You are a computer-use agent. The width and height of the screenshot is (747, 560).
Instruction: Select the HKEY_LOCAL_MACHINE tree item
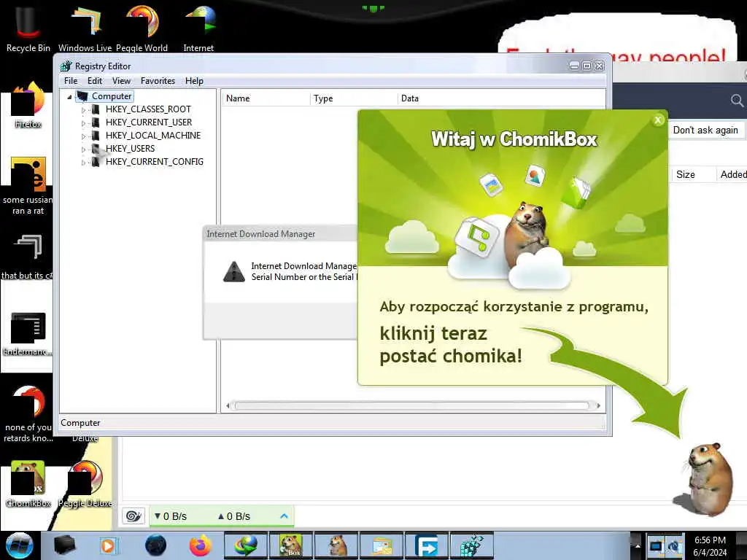tap(153, 135)
